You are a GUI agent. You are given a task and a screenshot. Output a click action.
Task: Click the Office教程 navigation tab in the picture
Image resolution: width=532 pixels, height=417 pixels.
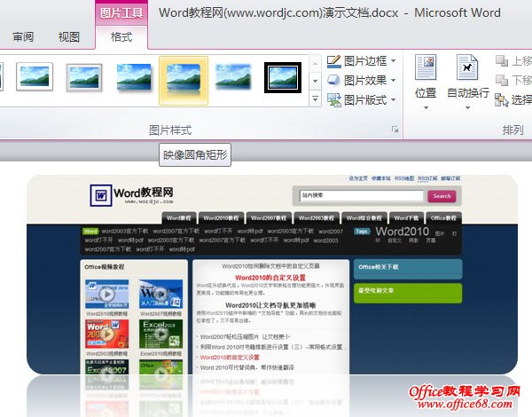point(443,218)
